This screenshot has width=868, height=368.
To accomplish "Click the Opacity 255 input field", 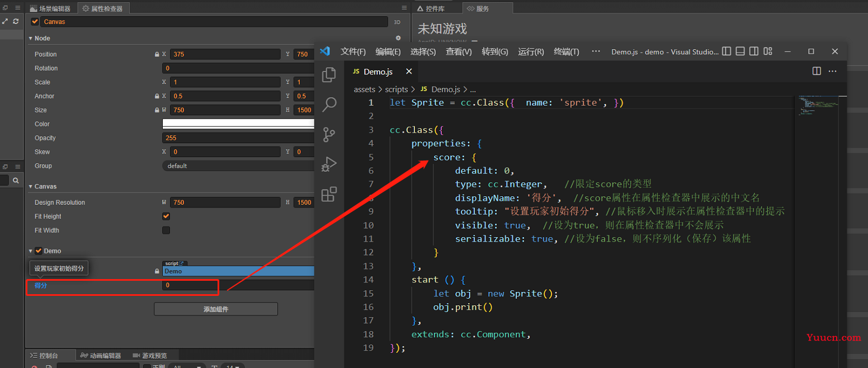I will 239,138.
